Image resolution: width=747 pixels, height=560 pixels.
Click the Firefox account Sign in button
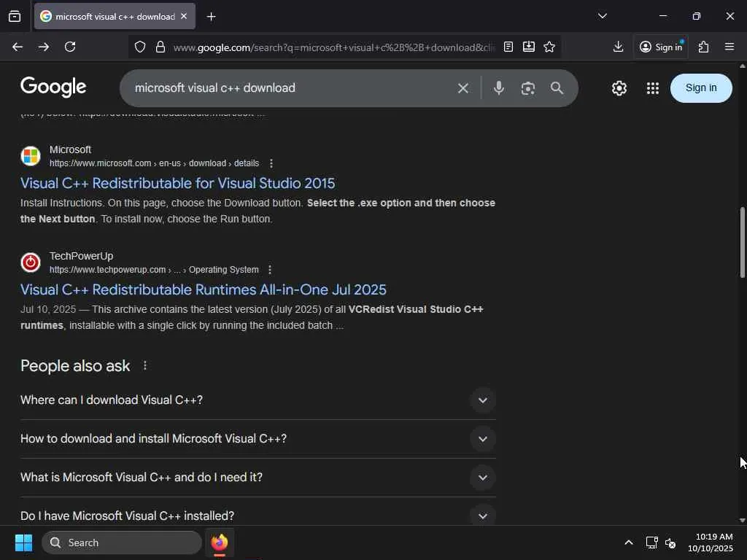coord(661,47)
